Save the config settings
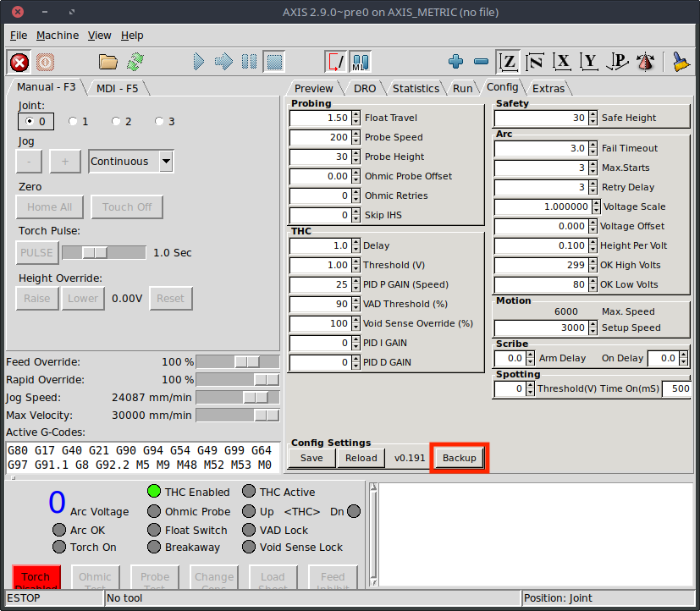This screenshot has width=700, height=611. [x=311, y=458]
